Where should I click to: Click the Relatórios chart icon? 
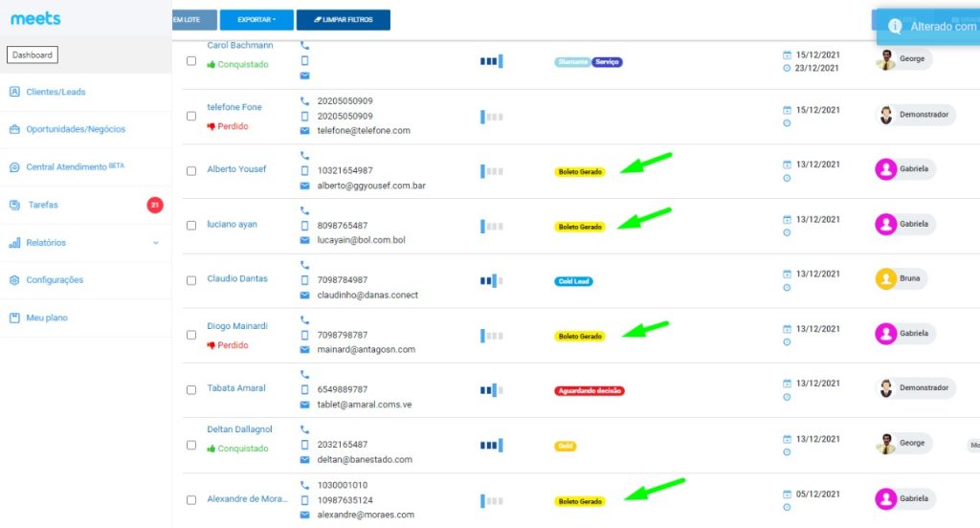pyautogui.click(x=14, y=242)
